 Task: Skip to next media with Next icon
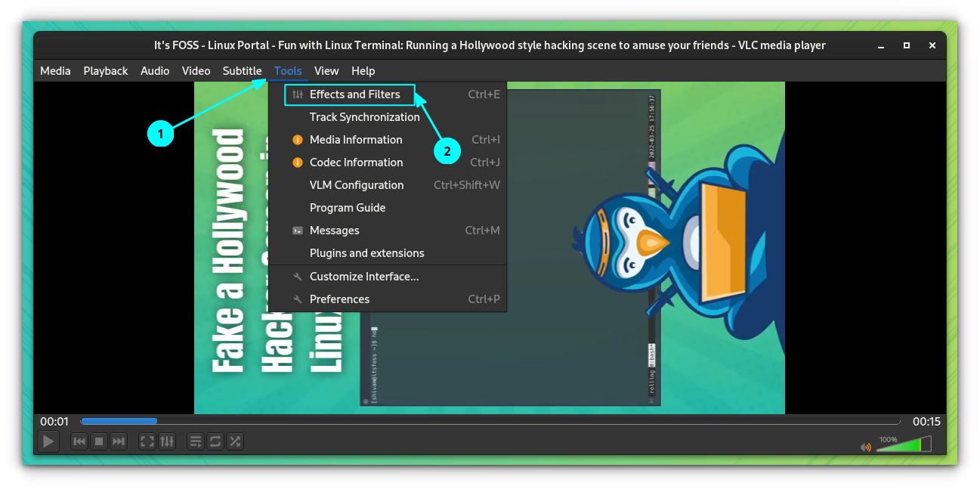coord(119,441)
